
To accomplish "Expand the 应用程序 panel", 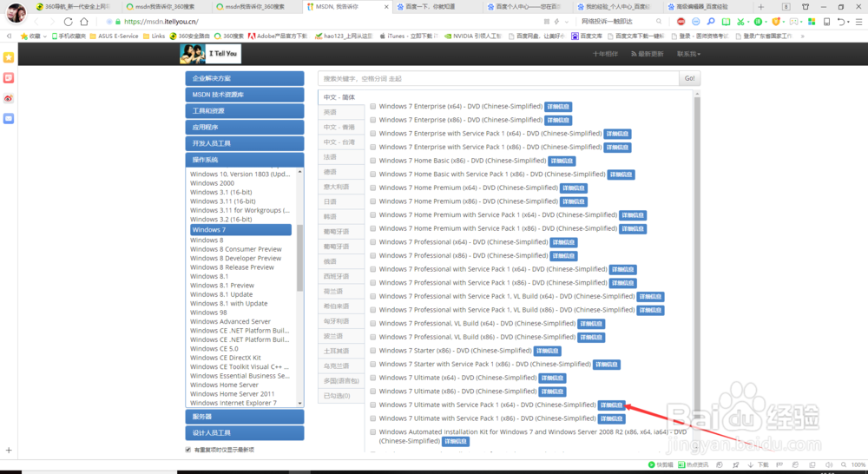I will (x=245, y=127).
